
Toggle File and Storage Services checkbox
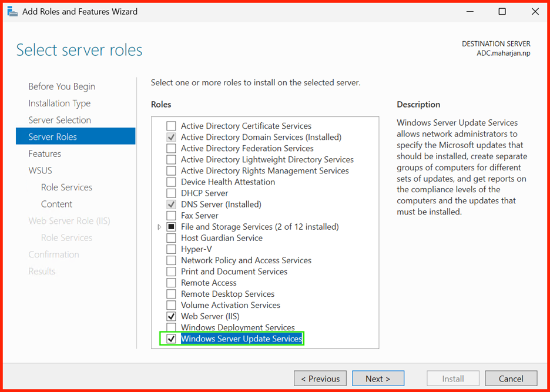[x=171, y=227]
